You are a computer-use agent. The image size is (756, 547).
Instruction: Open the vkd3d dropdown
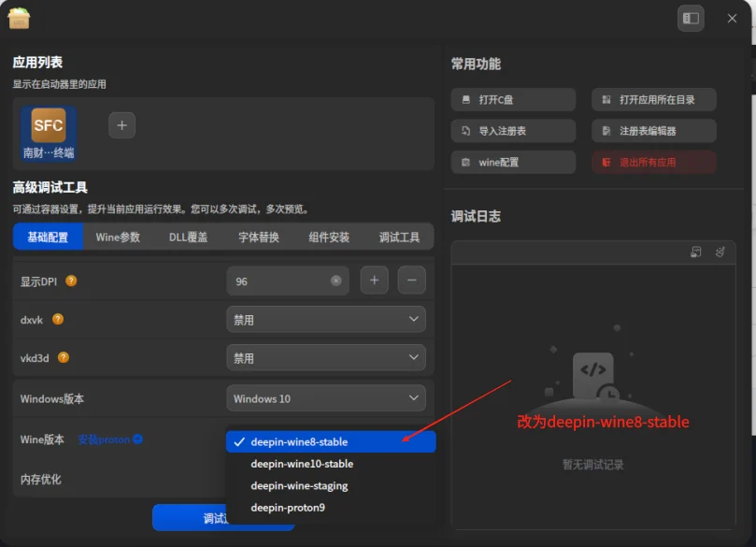point(326,357)
